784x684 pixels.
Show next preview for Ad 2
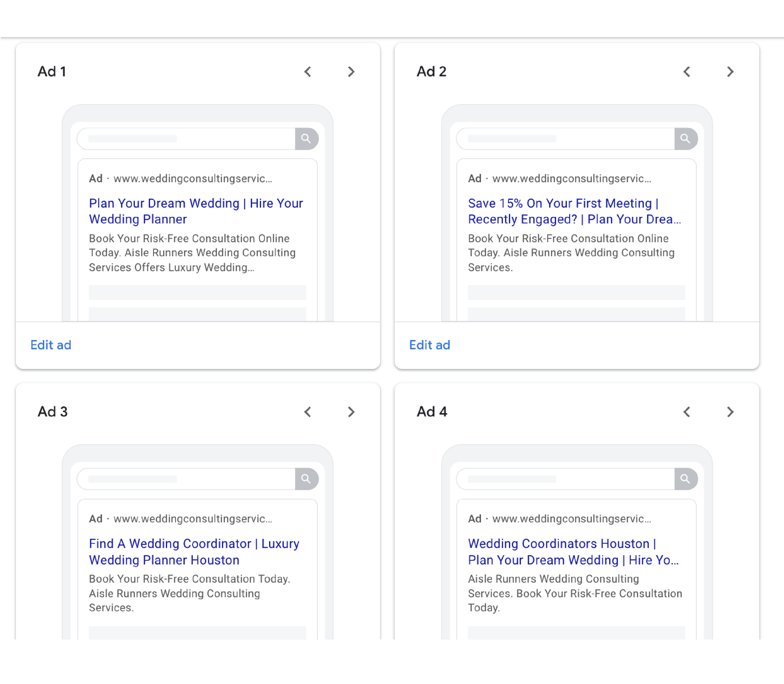[730, 72]
